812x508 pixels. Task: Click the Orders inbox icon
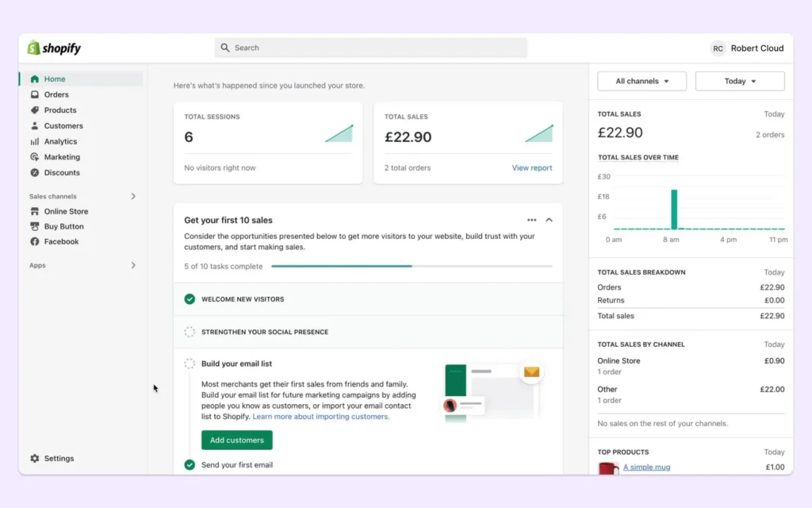click(x=35, y=94)
